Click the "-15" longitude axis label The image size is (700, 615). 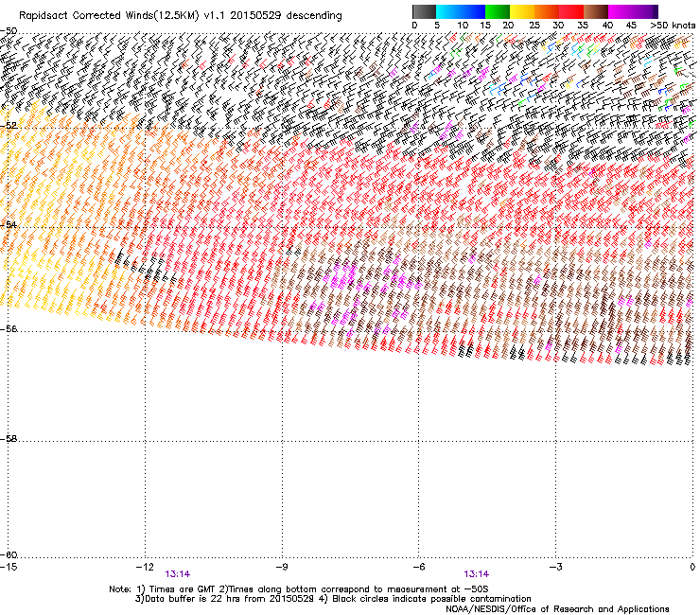tap(9, 567)
